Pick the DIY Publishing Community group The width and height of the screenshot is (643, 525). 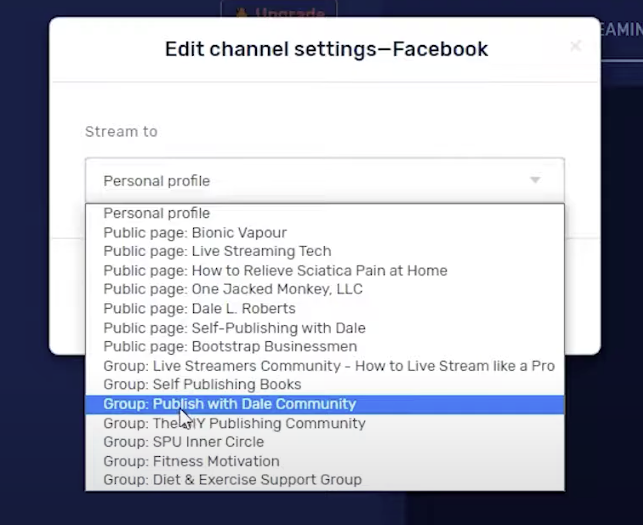pos(325,423)
